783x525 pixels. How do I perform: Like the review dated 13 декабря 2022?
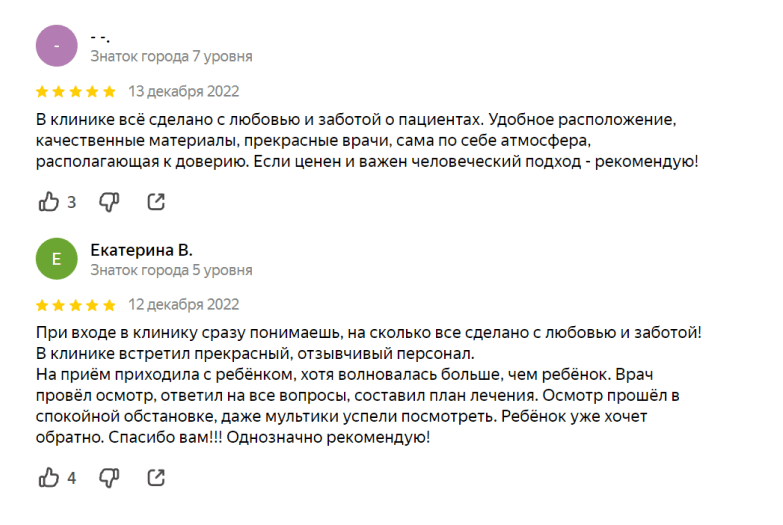point(49,202)
